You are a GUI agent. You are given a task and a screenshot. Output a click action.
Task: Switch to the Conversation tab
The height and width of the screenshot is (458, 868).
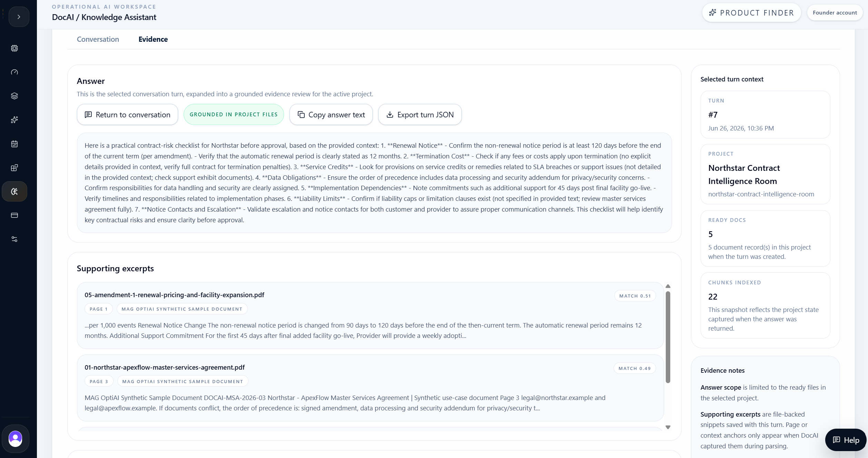(98, 39)
